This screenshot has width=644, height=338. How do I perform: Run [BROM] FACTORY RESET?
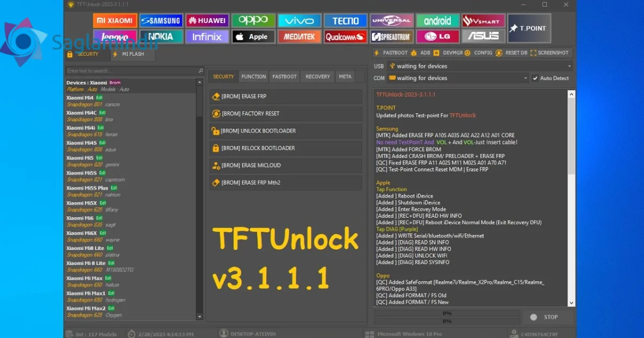click(286, 114)
